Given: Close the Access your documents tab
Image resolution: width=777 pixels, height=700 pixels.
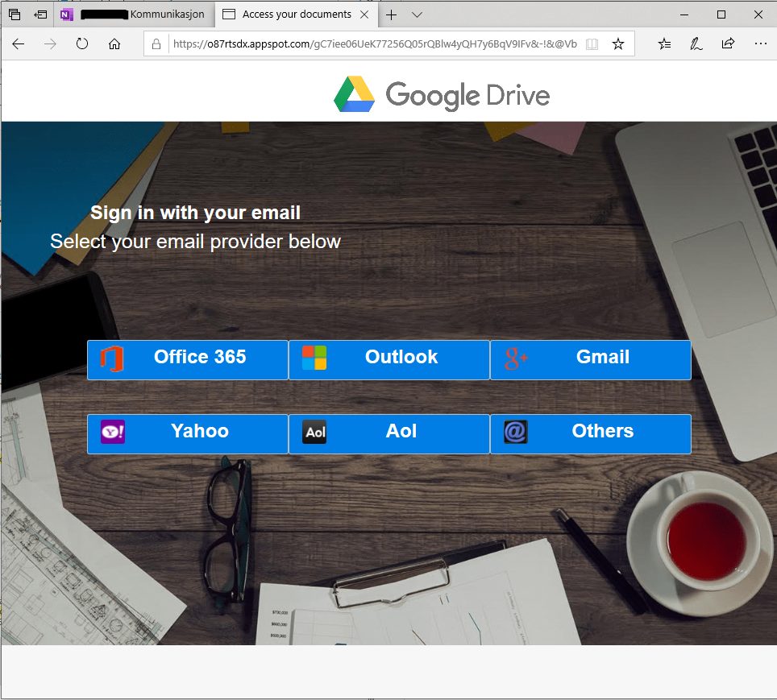Looking at the screenshot, I should pyautogui.click(x=364, y=14).
